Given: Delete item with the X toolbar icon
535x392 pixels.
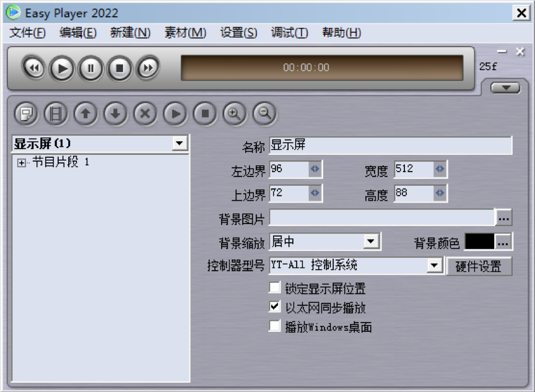Looking at the screenshot, I should point(146,113).
